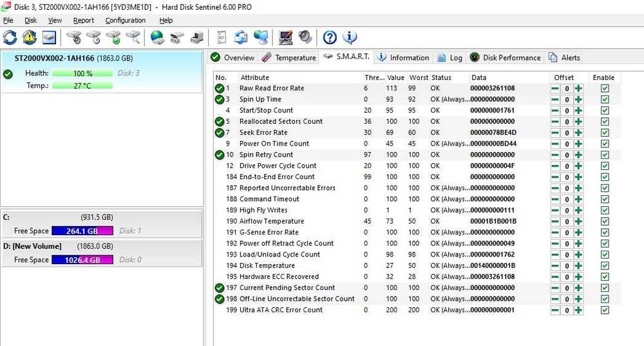The image size is (644, 346).
Task: Toggle Enable checkbox for Airflow Temperature
Action: pos(605,222)
